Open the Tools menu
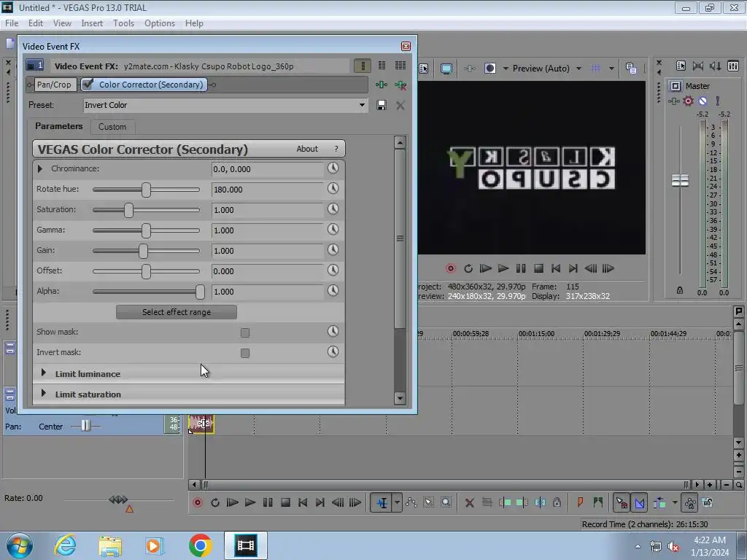 (x=123, y=23)
